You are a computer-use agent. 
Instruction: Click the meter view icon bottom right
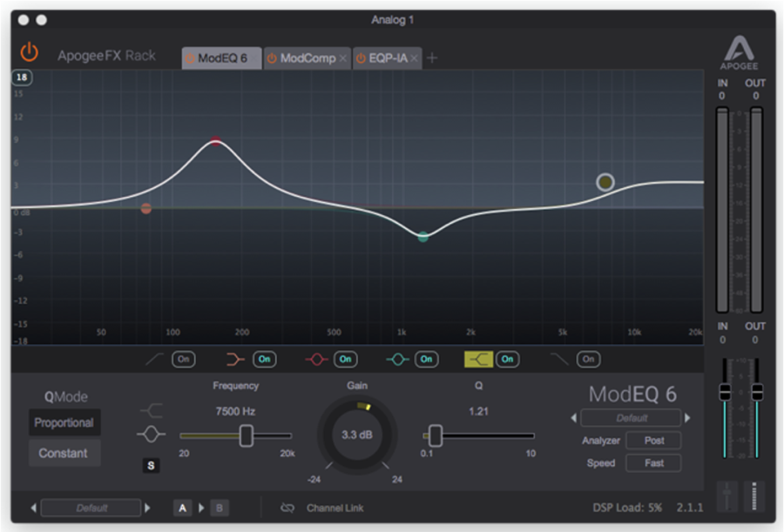click(x=754, y=496)
